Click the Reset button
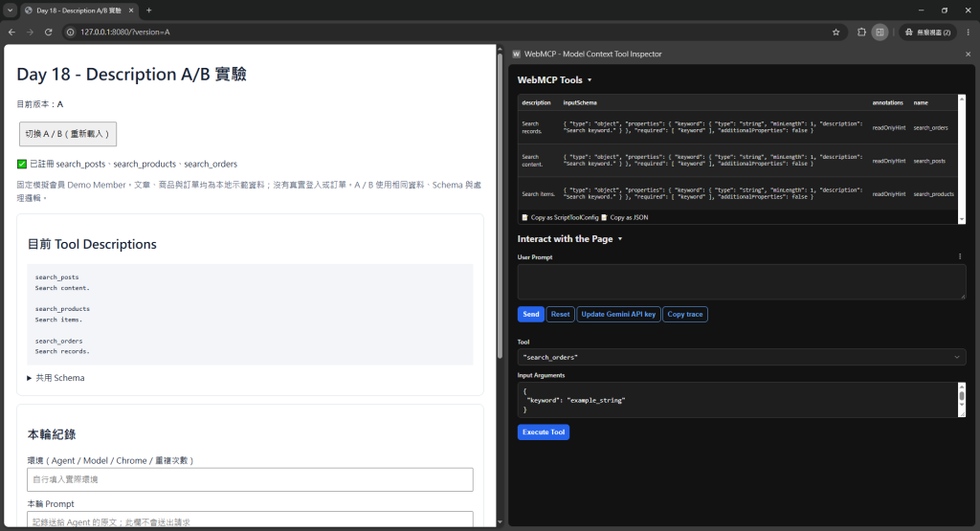Image resolution: width=980 pixels, height=531 pixels. [x=560, y=314]
